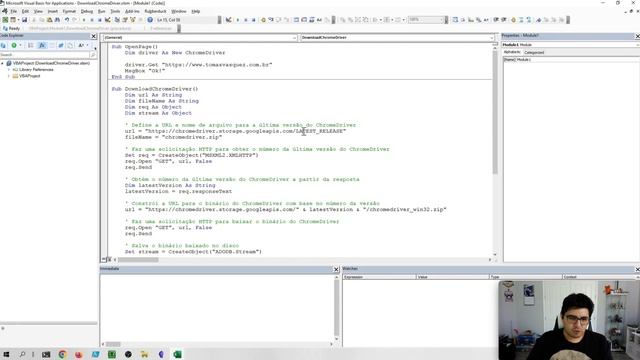
Task: Open the Watch Window from the Debug toolbar
Action: [x=312, y=20]
